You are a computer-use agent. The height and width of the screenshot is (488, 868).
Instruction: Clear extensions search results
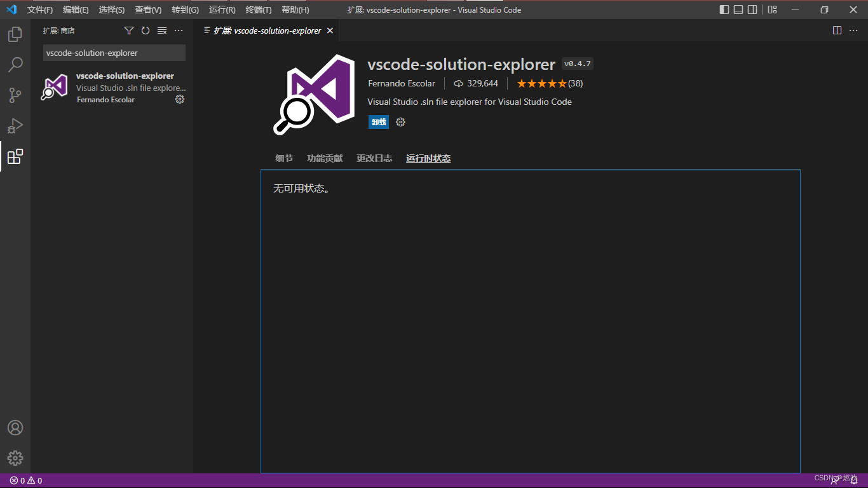pos(162,30)
